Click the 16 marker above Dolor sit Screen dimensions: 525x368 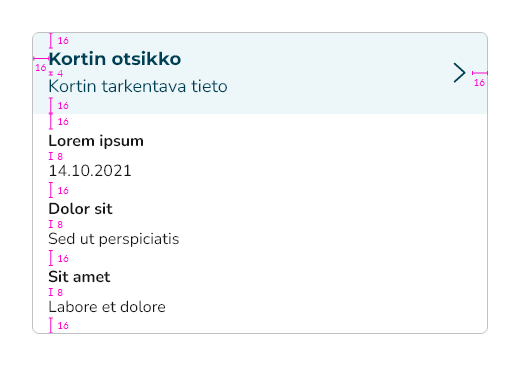point(59,190)
